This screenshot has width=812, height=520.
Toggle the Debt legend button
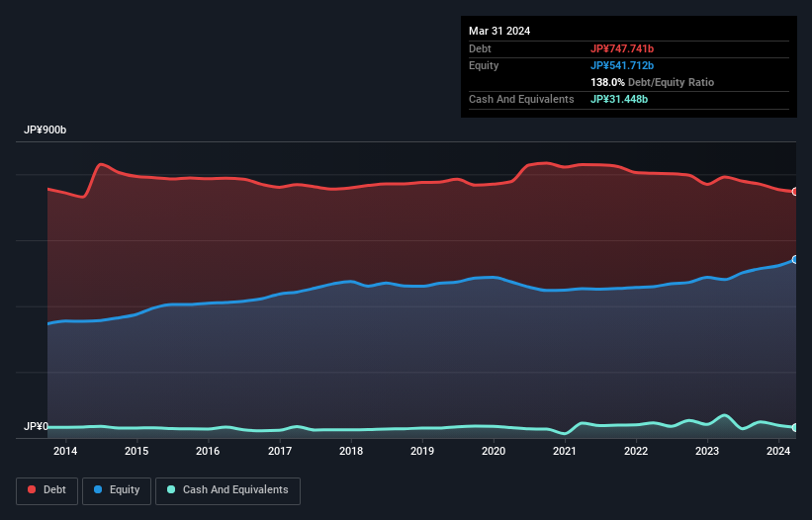47,490
